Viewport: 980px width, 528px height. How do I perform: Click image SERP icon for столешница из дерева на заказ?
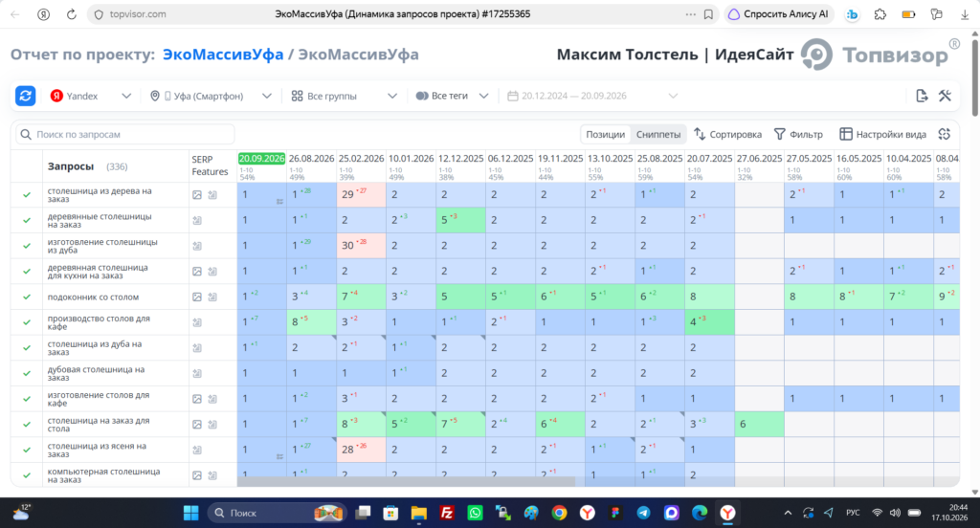[197, 195]
